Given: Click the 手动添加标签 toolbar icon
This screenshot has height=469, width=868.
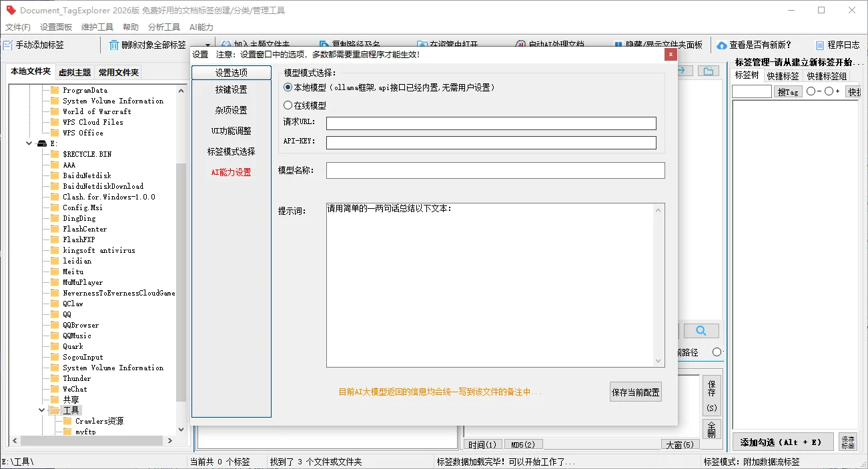Looking at the screenshot, I should tap(7, 45).
